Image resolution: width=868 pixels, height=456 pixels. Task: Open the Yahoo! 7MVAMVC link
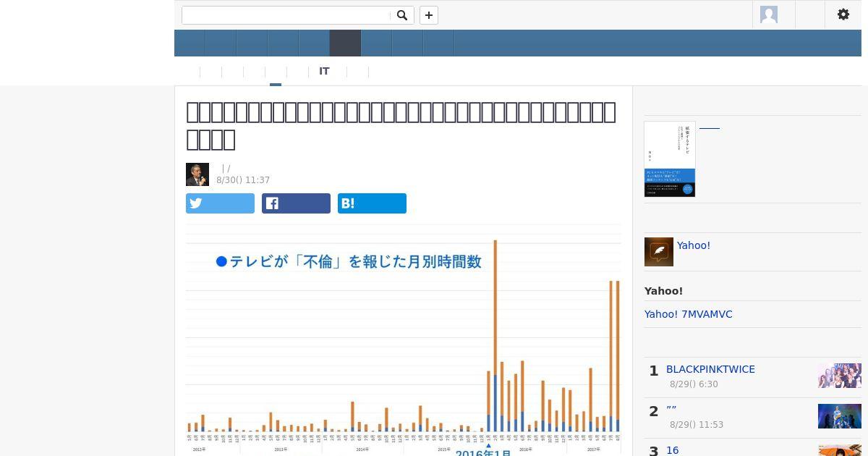[x=689, y=314]
